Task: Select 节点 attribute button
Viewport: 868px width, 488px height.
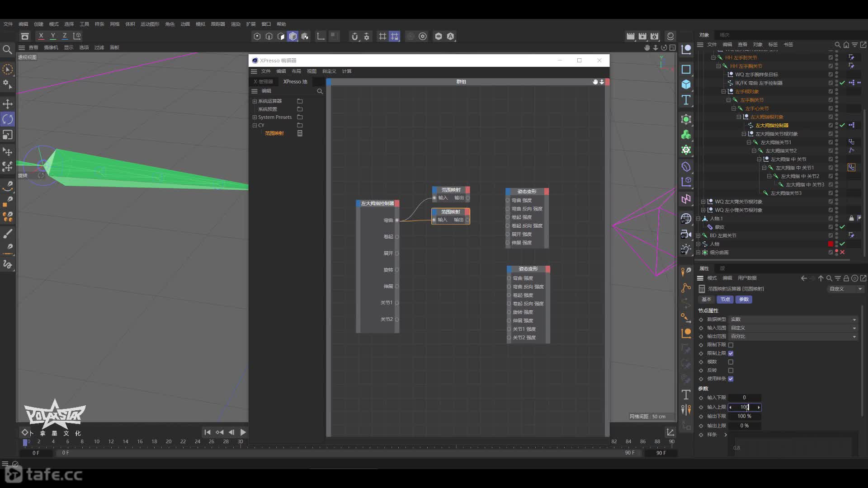Action: click(x=725, y=300)
